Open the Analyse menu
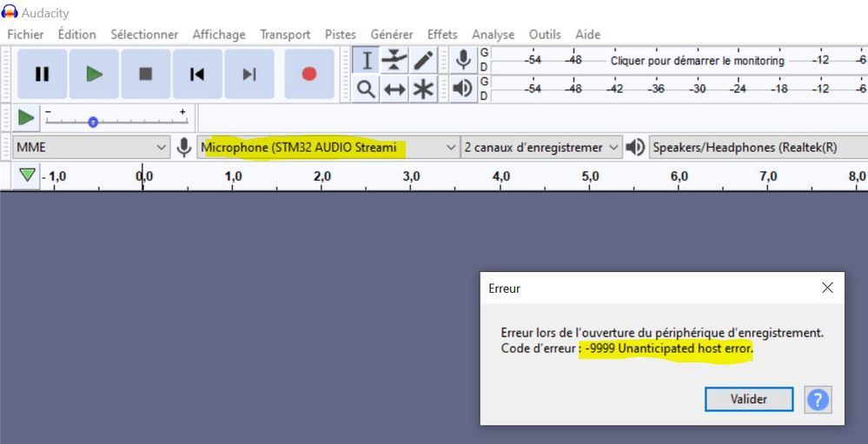 pos(494,35)
